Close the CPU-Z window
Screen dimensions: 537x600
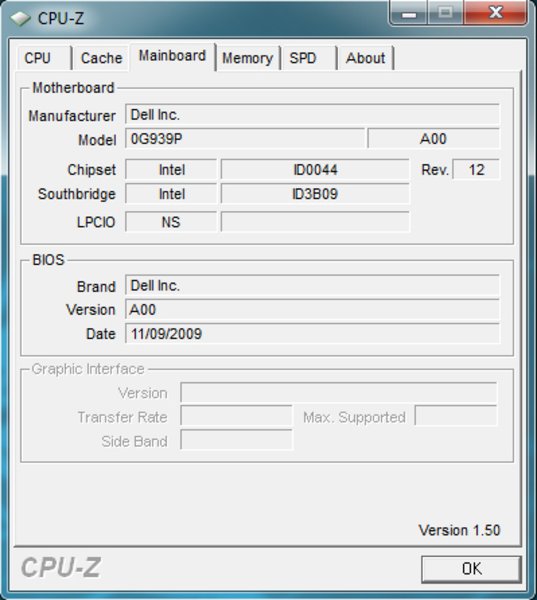pos(496,13)
